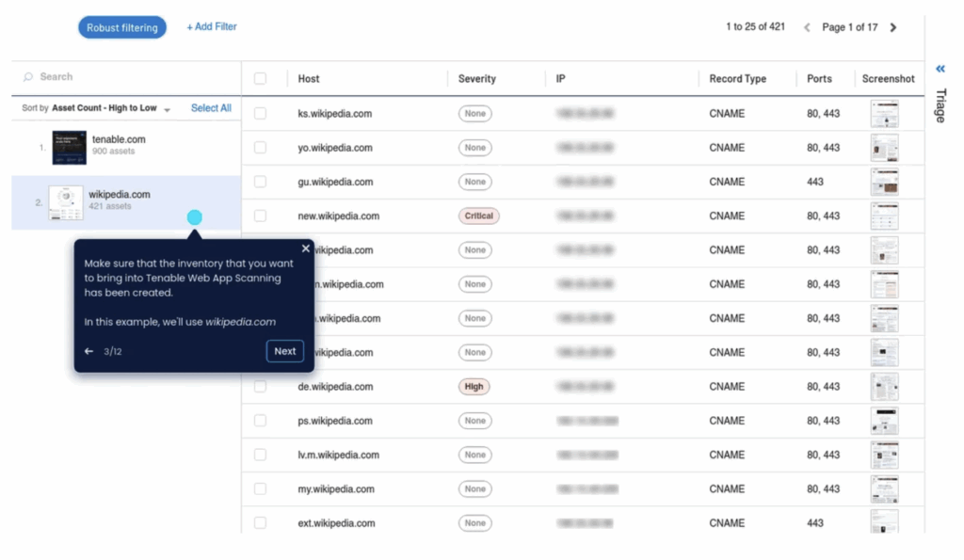Viewport: 964px width, 560px height.
Task: Open the ks.wikipedia.com screenshot thumbnail
Action: point(885,114)
